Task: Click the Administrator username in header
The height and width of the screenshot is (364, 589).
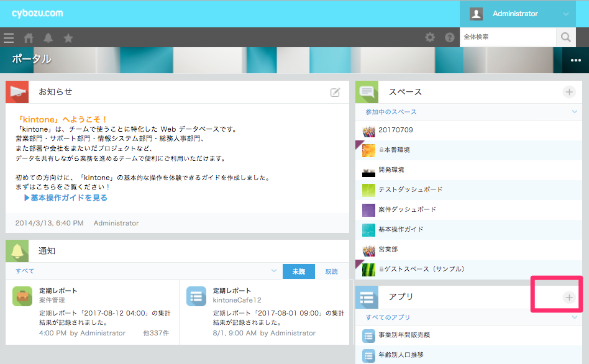Action: click(x=515, y=14)
